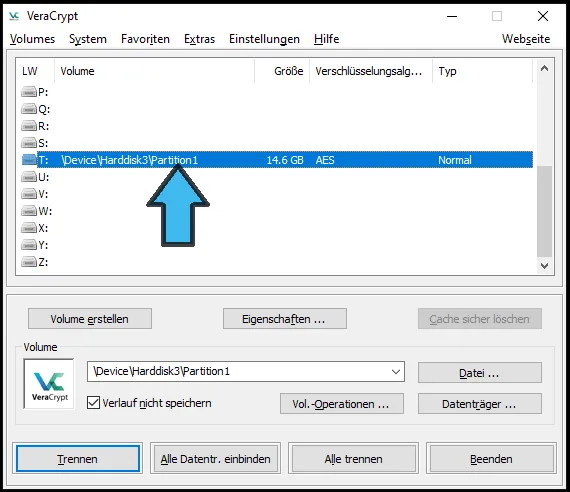Exit with the 'Beenden' button

[491, 459]
